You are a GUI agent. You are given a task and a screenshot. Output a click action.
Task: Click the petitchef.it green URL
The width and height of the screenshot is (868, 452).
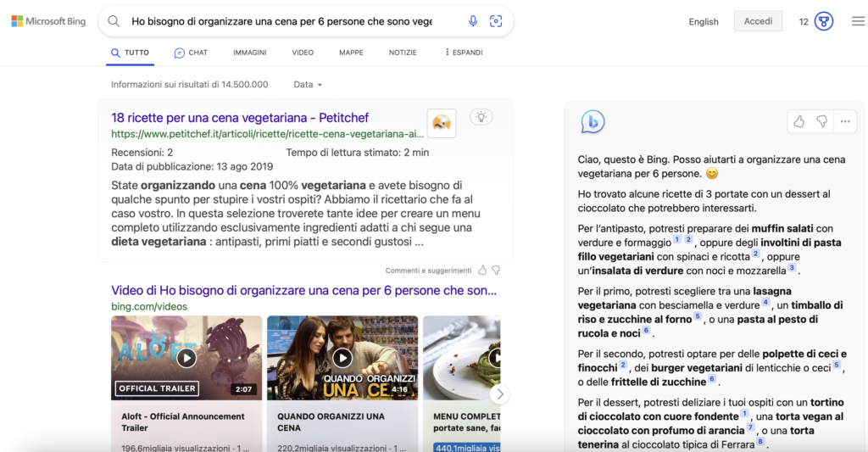267,134
